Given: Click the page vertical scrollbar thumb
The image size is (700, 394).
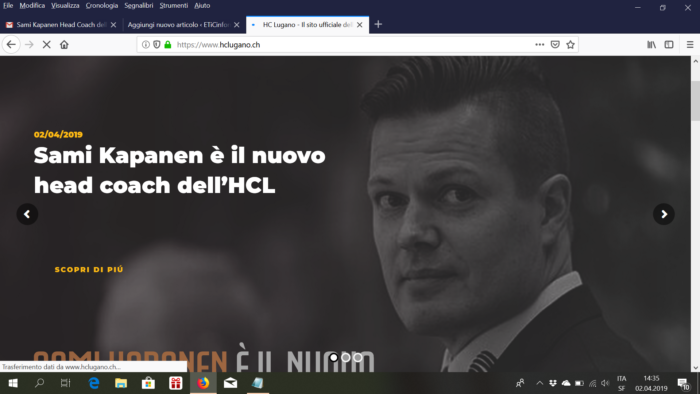Looking at the screenshot, I should pos(695,100).
